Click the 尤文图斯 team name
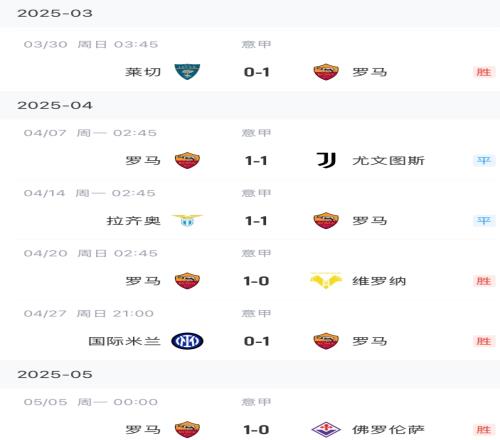Image resolution: width=500 pixels, height=440 pixels. pyautogui.click(x=389, y=161)
